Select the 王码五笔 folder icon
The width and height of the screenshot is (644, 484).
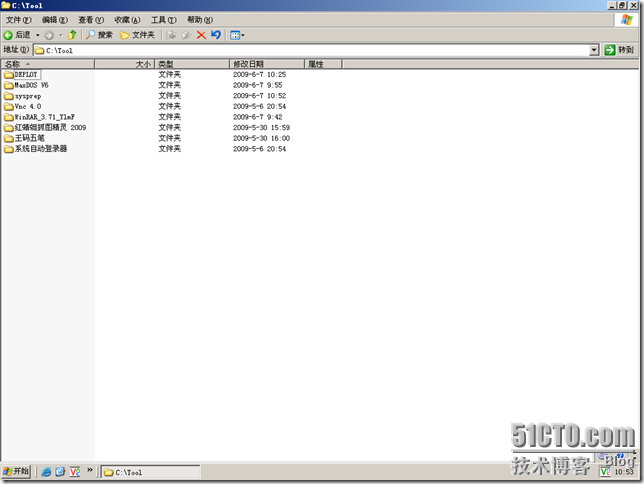pos(9,138)
